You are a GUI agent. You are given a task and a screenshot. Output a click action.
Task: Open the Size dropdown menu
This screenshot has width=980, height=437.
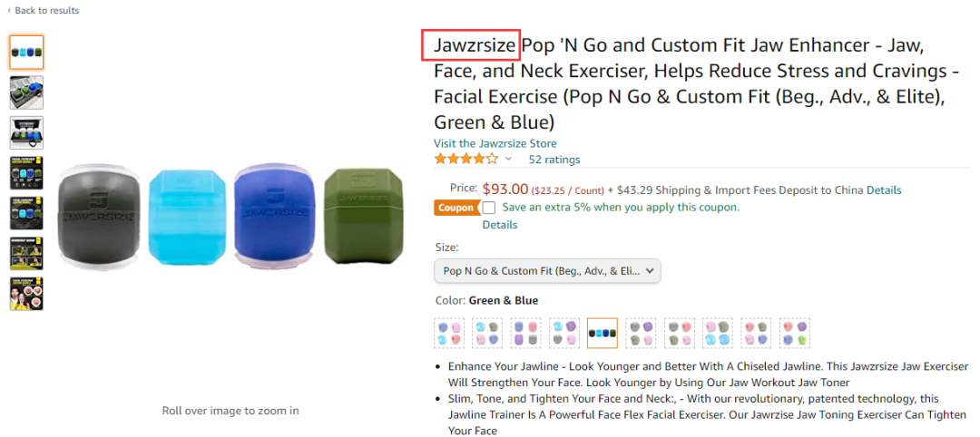click(547, 270)
